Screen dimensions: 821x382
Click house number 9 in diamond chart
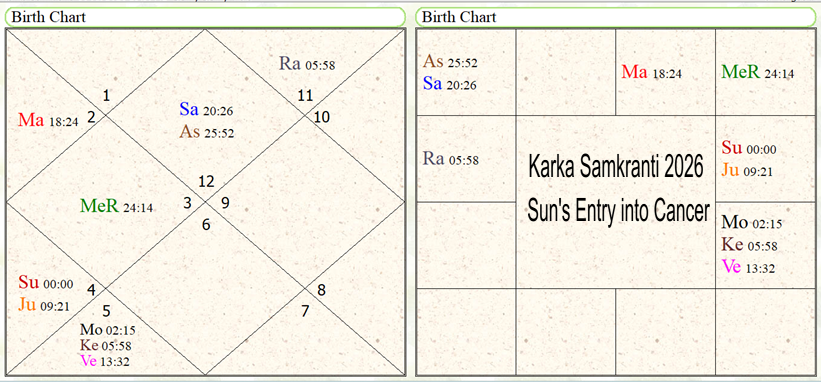point(225,203)
